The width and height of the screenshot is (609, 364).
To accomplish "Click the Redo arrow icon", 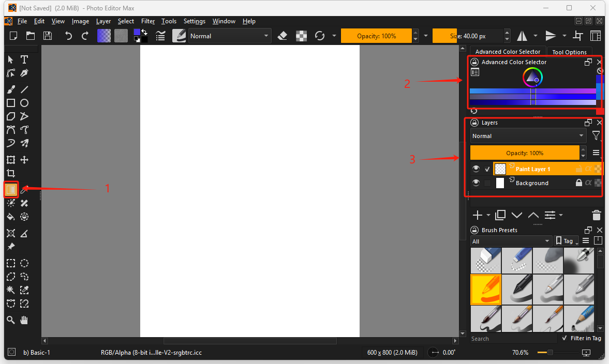I will click(85, 36).
